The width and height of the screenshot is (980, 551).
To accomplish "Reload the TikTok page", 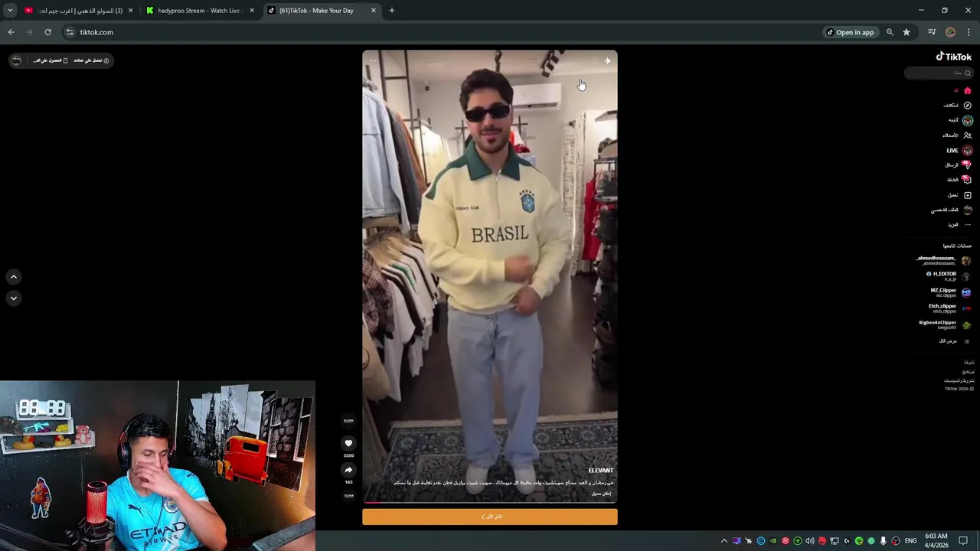I will coord(47,32).
